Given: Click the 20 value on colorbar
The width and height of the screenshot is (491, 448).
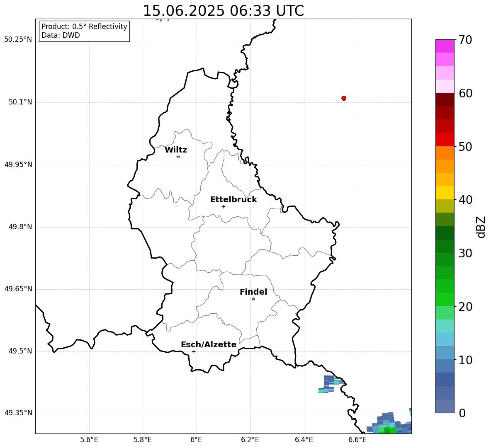Looking at the screenshot, I should (465, 307).
